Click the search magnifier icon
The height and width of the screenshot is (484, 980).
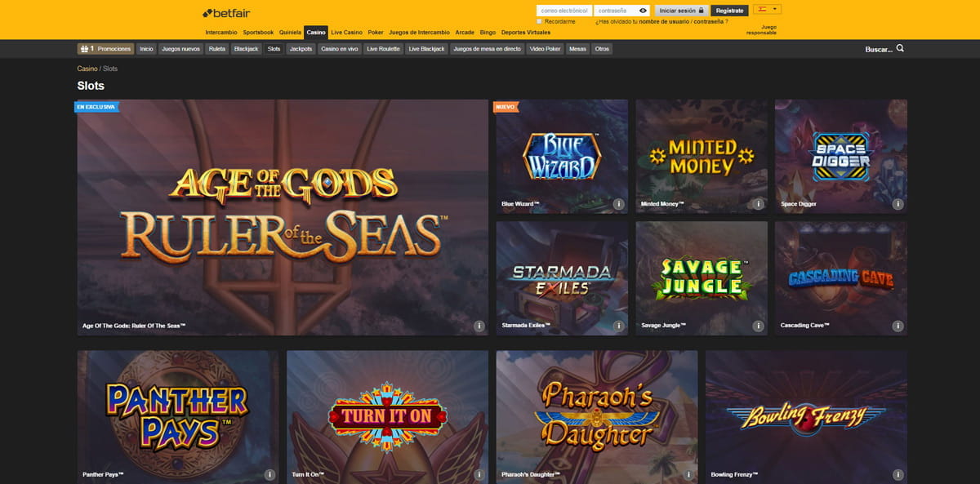pos(900,49)
